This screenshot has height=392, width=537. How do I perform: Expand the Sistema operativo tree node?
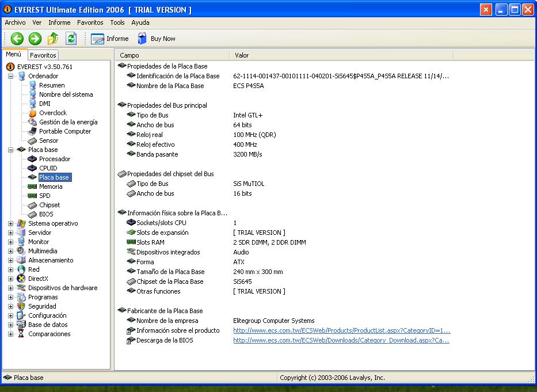(x=11, y=223)
